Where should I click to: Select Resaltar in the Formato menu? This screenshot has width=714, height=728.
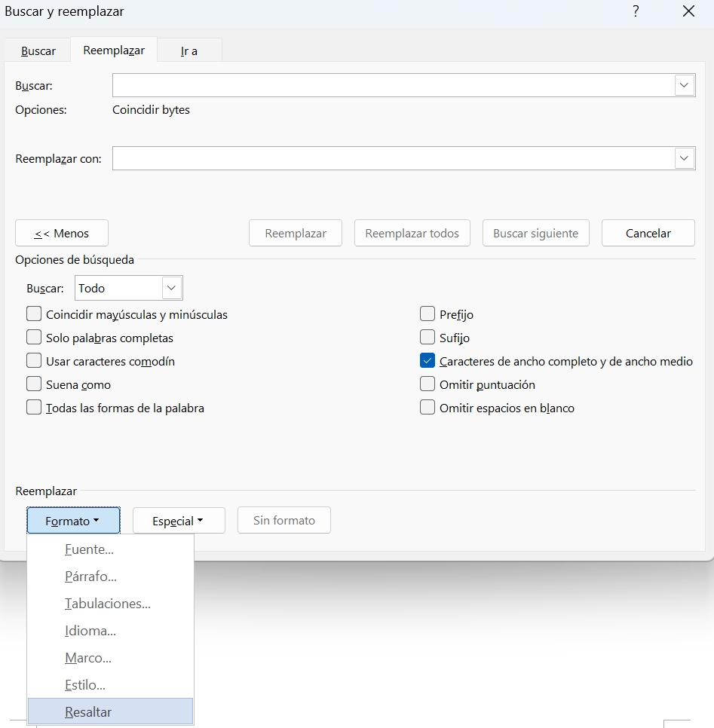tap(111, 711)
